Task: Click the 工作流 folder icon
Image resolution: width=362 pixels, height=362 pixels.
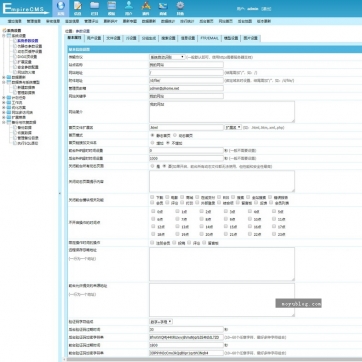Action: click(x=9, y=103)
